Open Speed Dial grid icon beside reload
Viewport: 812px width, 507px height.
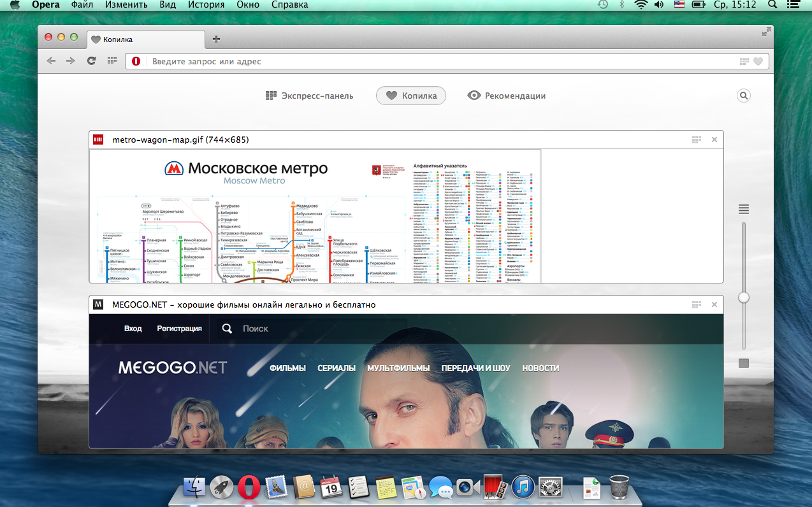pyautogui.click(x=112, y=61)
